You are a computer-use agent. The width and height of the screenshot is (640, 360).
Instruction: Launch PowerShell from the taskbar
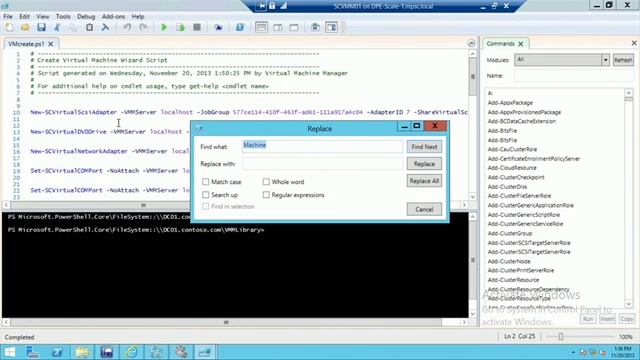(x=57, y=352)
